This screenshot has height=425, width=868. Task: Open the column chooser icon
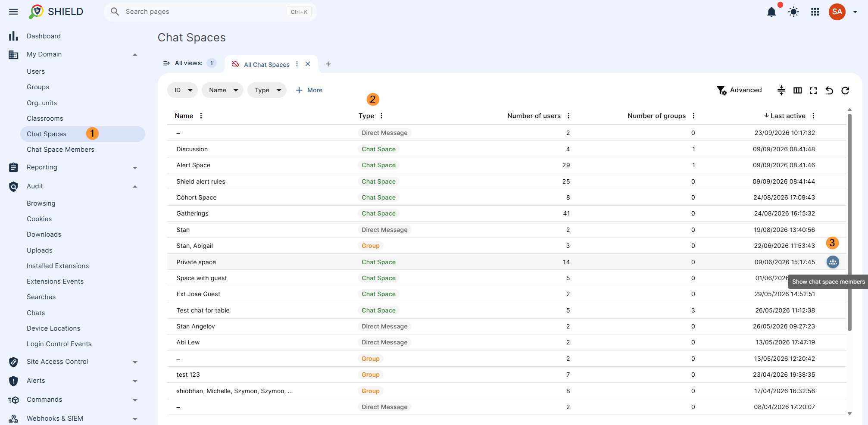798,90
